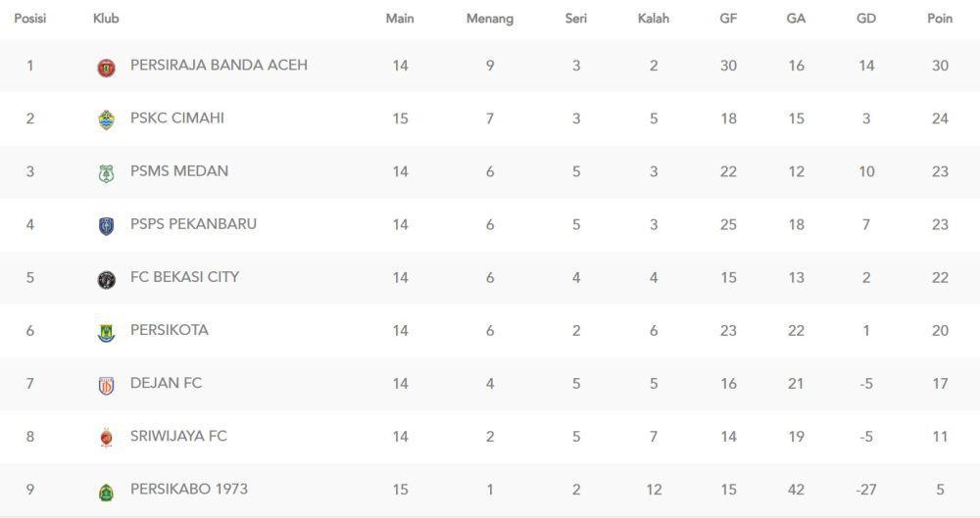Click the Menang column header
The height and width of the screenshot is (518, 980).
[x=490, y=19]
